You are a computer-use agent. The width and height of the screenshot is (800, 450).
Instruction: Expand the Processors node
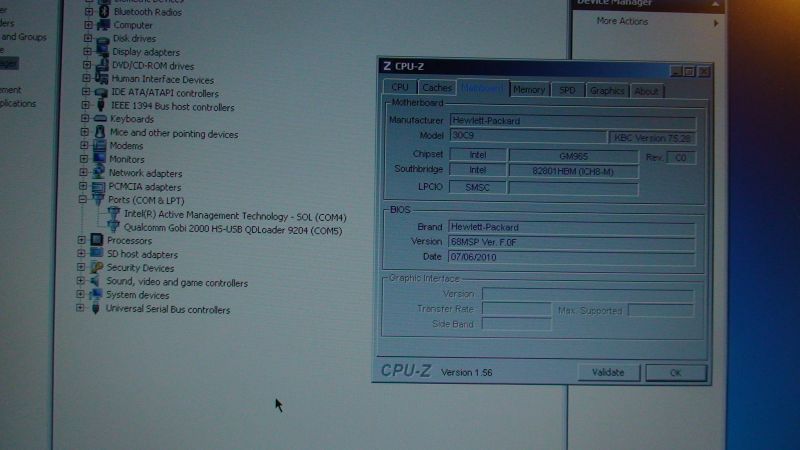82,239
